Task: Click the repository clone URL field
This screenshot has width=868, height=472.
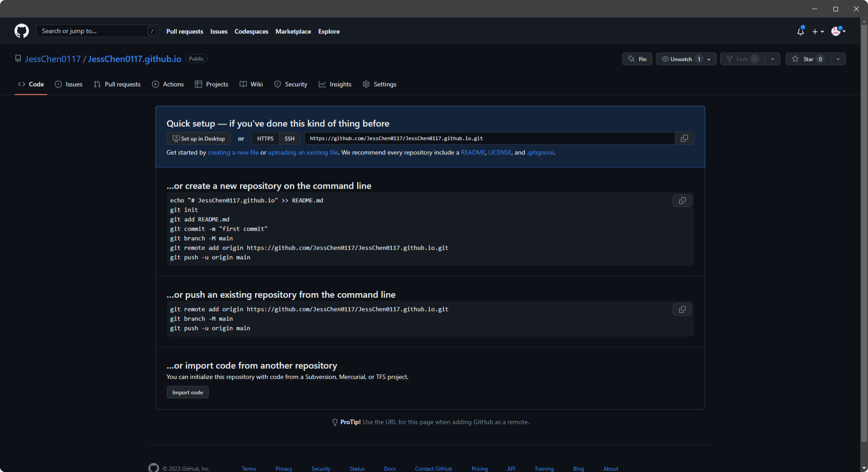Action: tap(490, 139)
